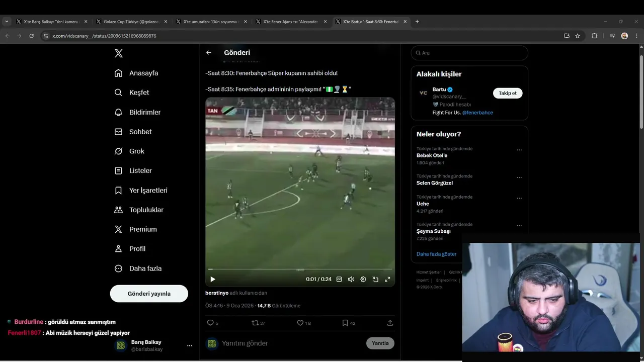Click Daha fazla göster link
Viewport: 644px width, 362px height.
(x=436, y=254)
